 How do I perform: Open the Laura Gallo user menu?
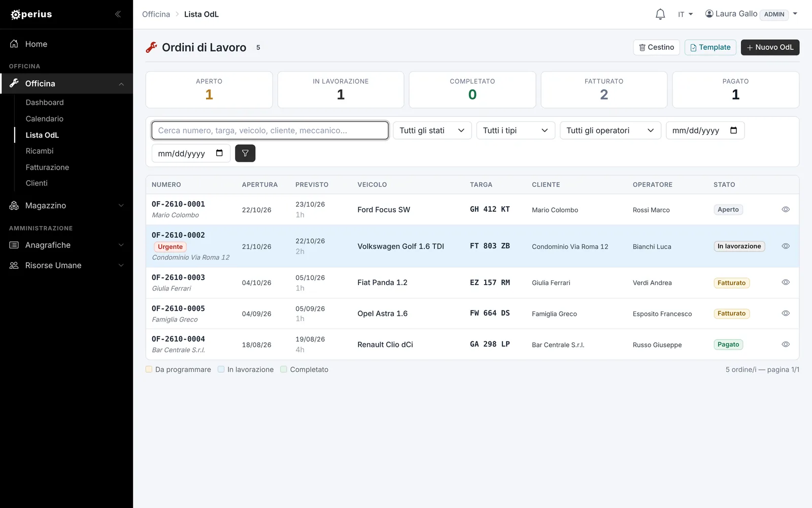tap(751, 14)
